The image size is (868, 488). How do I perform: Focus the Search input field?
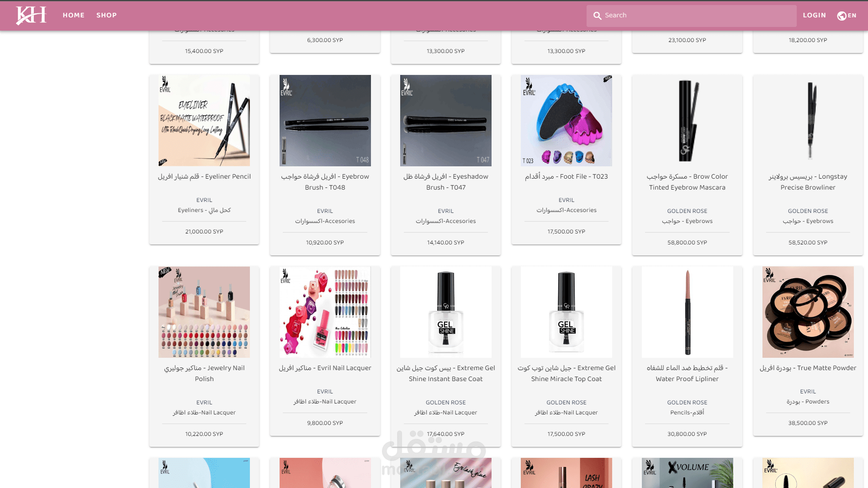pyautogui.click(x=692, y=16)
